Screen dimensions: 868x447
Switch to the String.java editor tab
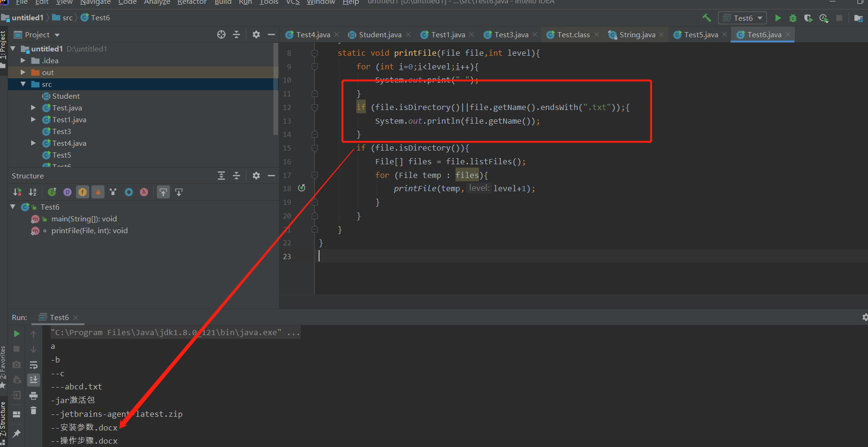(636, 34)
